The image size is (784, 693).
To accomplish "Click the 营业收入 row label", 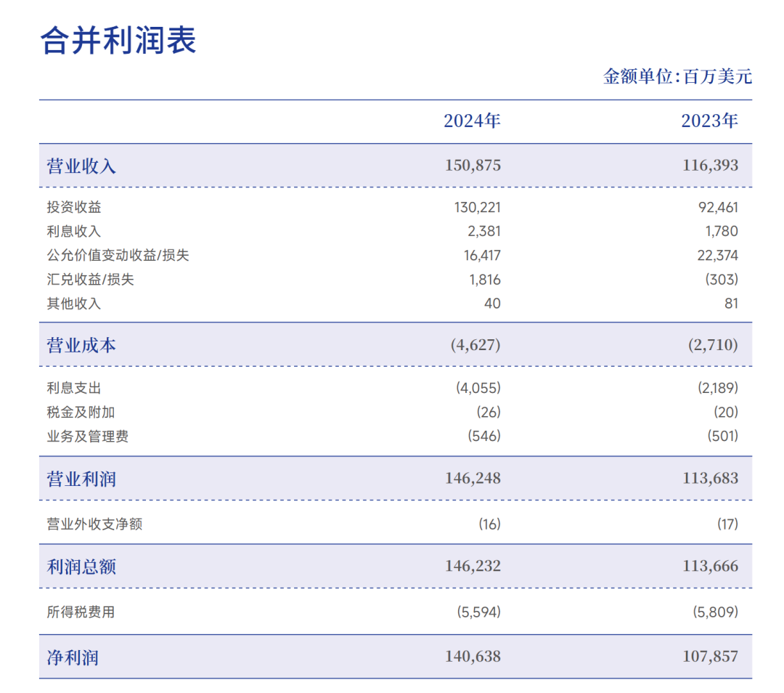I will (x=81, y=166).
